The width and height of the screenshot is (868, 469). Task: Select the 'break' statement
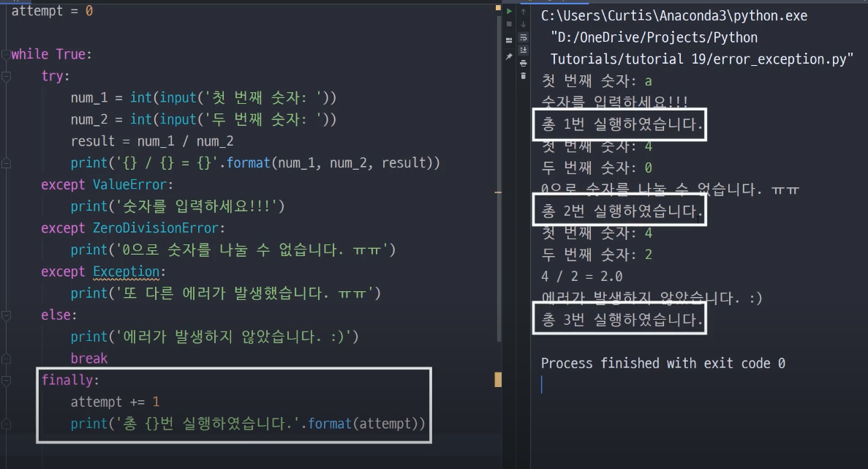click(x=89, y=359)
